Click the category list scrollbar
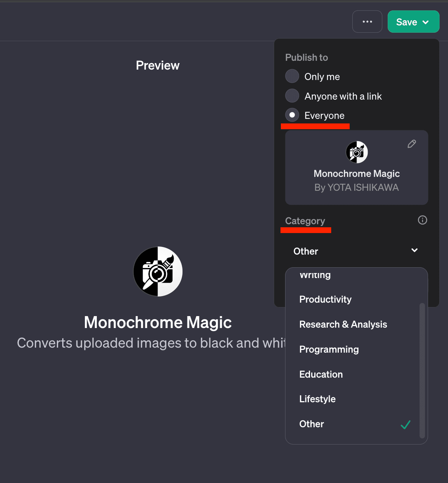Screen dimensions: 448x483 tap(422, 369)
